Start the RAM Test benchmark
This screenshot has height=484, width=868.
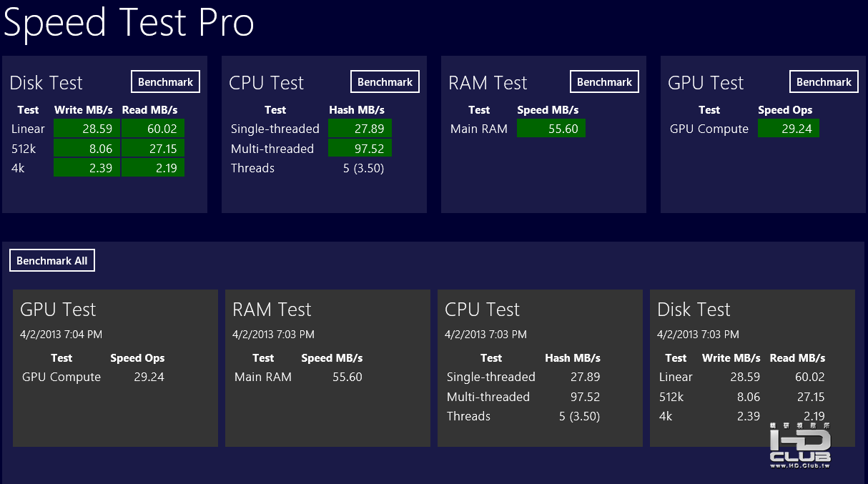(x=604, y=82)
